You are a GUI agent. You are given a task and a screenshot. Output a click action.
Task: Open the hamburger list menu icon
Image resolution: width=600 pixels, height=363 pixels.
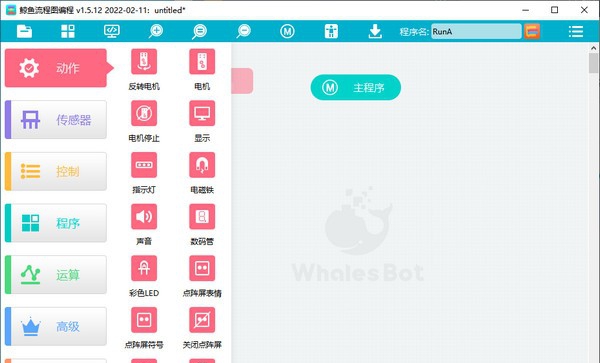tap(576, 31)
